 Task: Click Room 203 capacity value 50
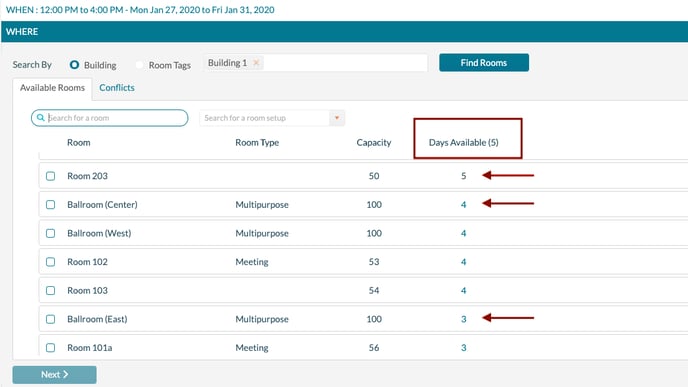(x=374, y=176)
